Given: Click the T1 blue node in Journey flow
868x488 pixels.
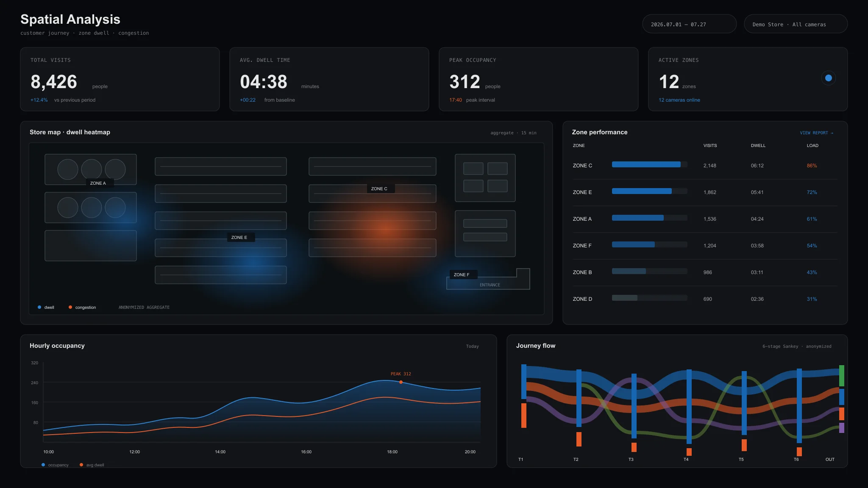Looking at the screenshot, I should tap(524, 382).
